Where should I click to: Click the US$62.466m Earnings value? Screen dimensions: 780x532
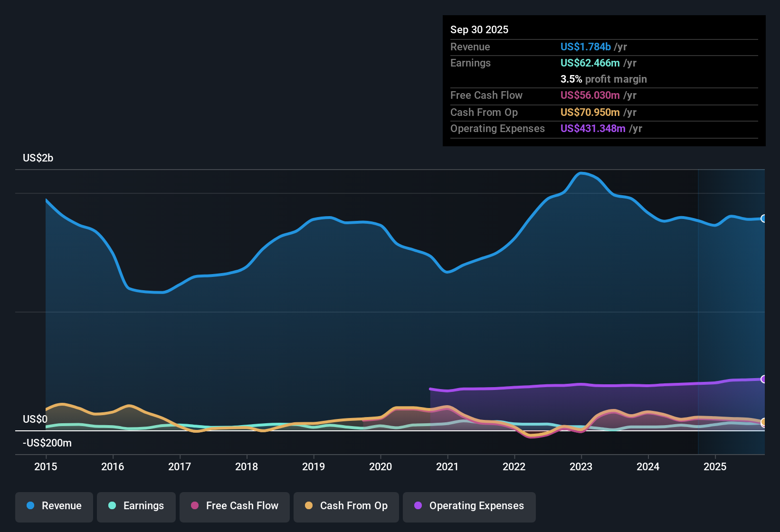pos(590,63)
